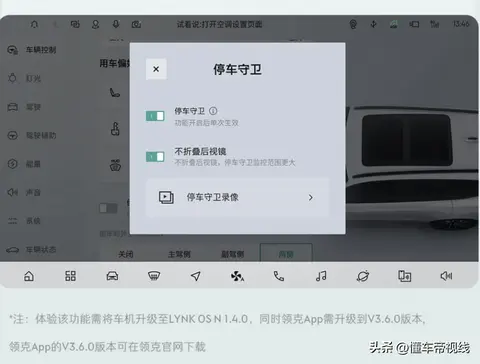The width and height of the screenshot is (480, 364).
Task: Flip the grey switch behind the dialog
Action: pyautogui.click(x=108, y=208)
